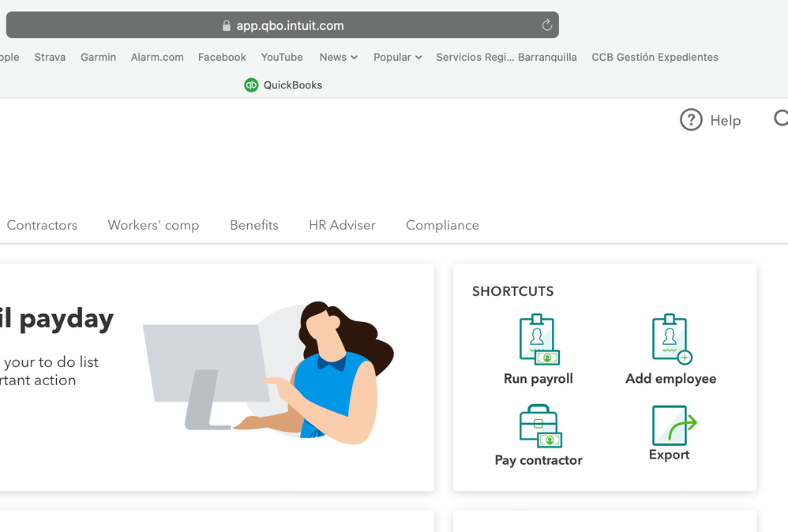Viewport: 788px width, 532px height.
Task: Expand the Popular bookmarks folder
Action: pyautogui.click(x=397, y=58)
